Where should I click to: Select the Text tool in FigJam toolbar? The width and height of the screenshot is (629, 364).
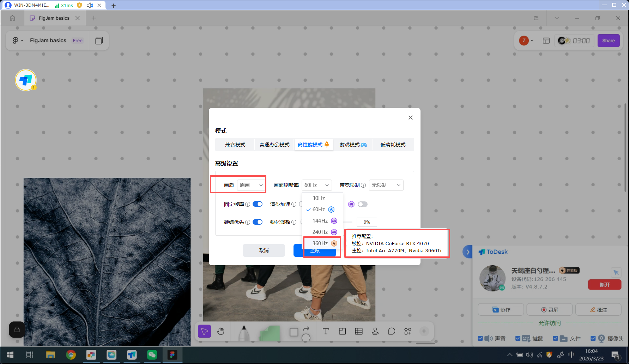point(326,331)
